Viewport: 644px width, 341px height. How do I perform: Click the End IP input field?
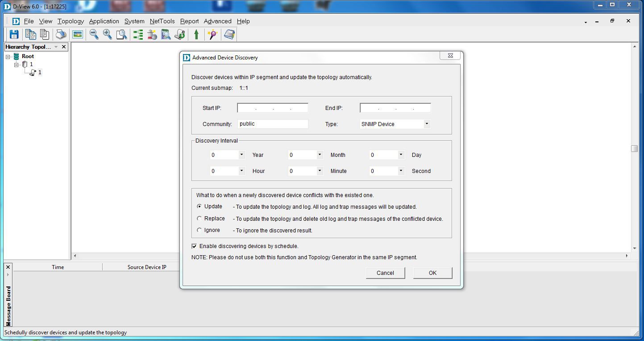tap(395, 108)
